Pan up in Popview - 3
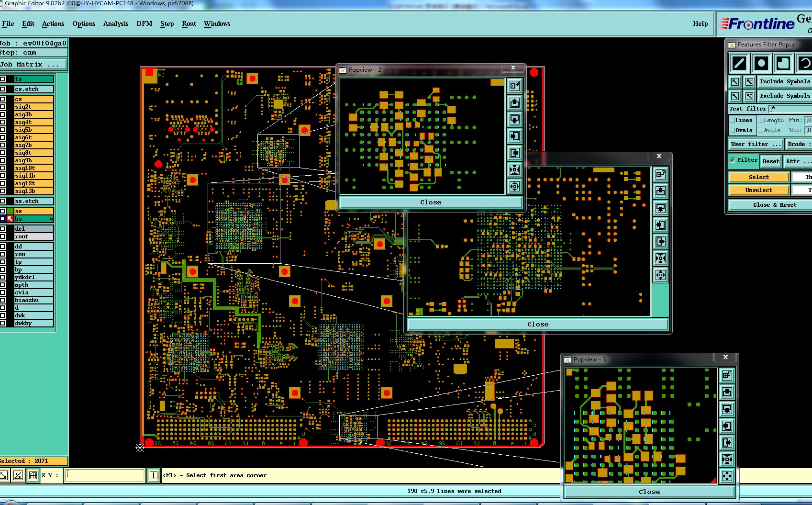 pos(727,392)
